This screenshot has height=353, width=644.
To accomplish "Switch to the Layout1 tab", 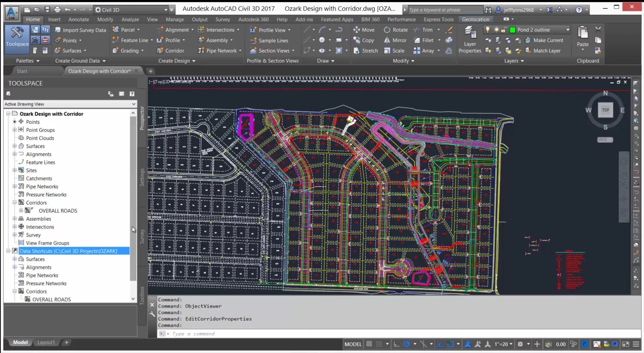I will coord(46,342).
